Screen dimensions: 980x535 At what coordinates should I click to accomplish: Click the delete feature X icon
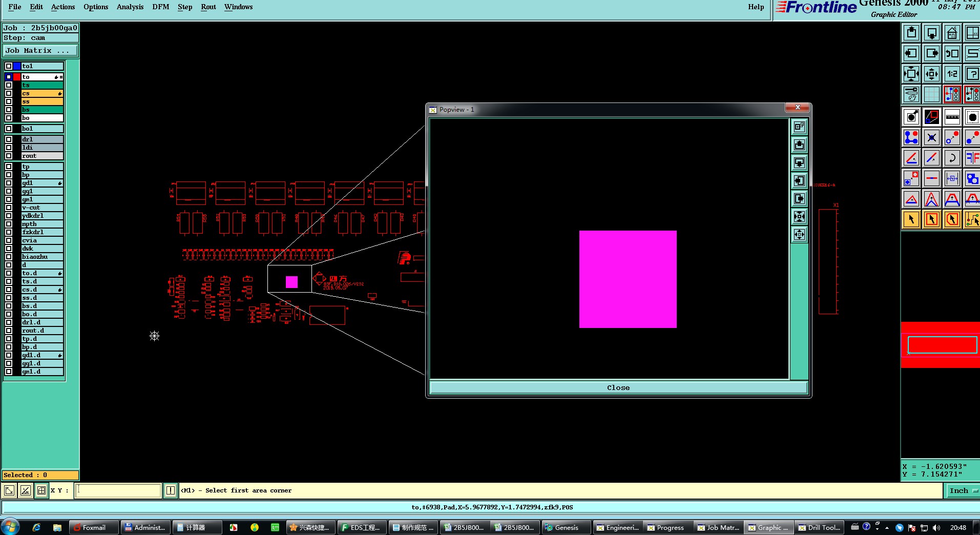931,137
